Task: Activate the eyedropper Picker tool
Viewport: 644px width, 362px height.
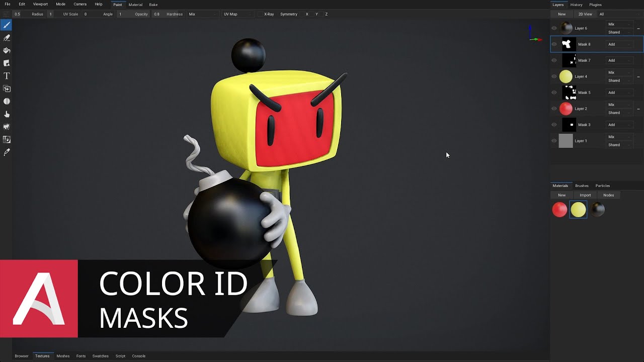Action: [x=7, y=152]
